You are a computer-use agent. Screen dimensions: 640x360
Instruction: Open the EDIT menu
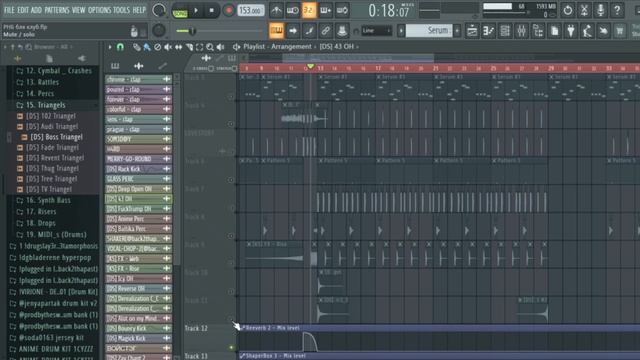[23, 10]
